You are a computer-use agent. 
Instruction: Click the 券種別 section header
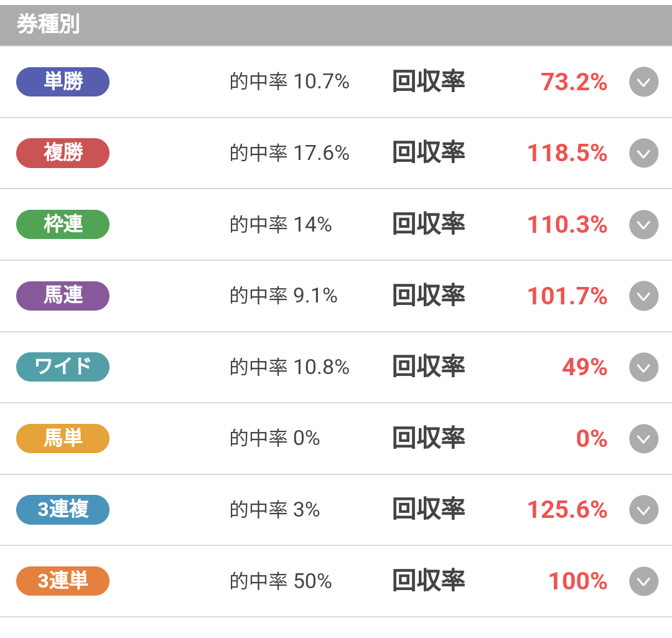pos(48,26)
